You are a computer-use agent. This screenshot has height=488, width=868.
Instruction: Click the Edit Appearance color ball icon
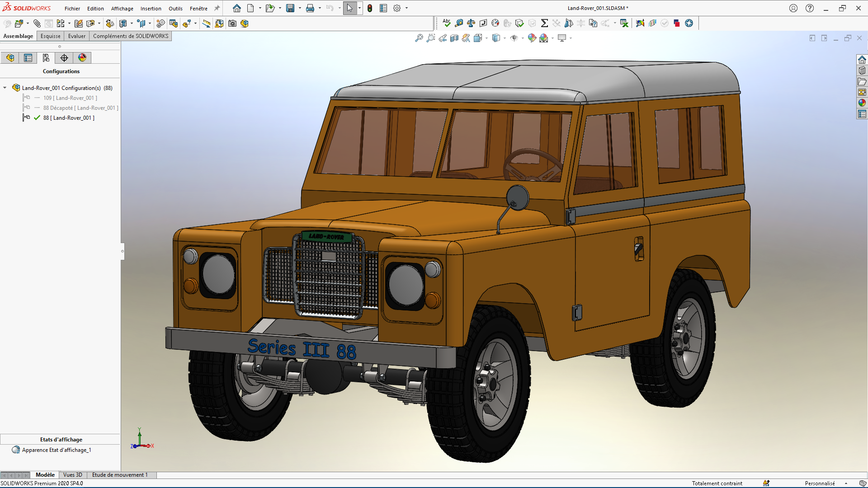(532, 38)
